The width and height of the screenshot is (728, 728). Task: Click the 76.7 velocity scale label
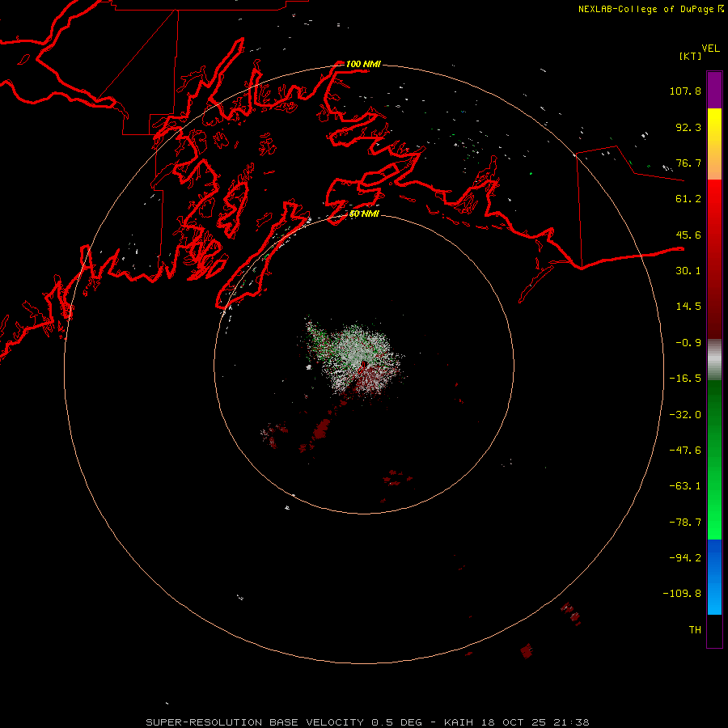[x=688, y=163]
